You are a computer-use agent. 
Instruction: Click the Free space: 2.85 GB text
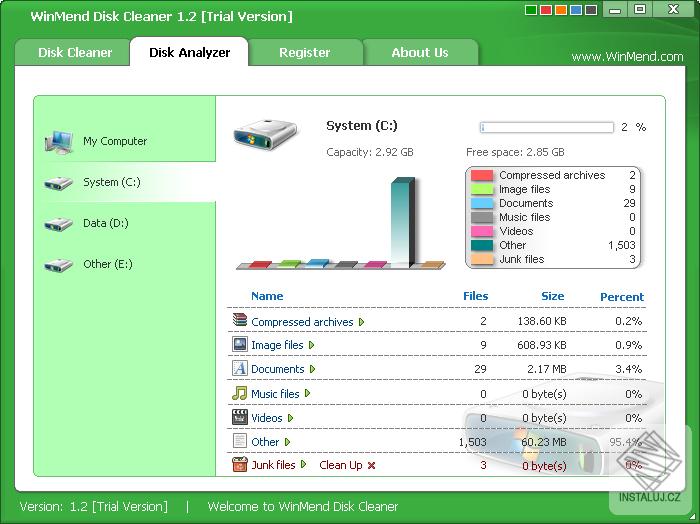pyautogui.click(x=515, y=153)
